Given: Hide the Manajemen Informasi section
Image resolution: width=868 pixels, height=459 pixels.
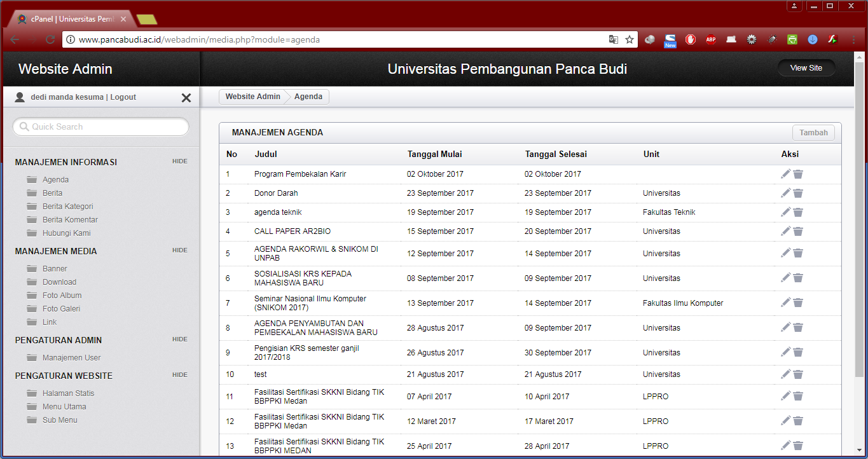Looking at the screenshot, I should [180, 161].
